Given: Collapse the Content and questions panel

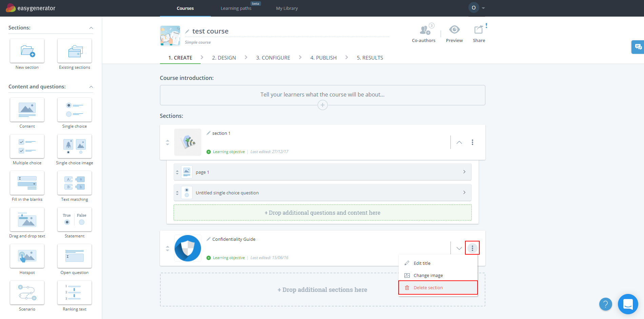Looking at the screenshot, I should click(91, 87).
